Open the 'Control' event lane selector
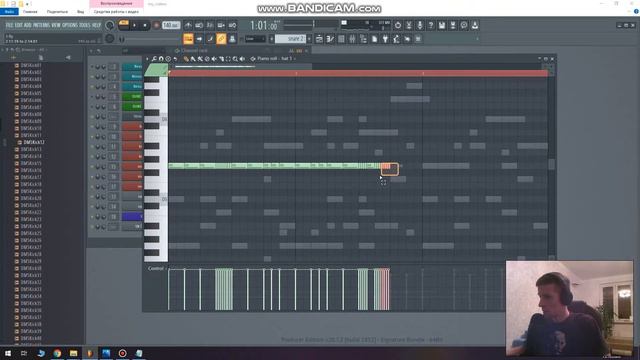 (156, 269)
